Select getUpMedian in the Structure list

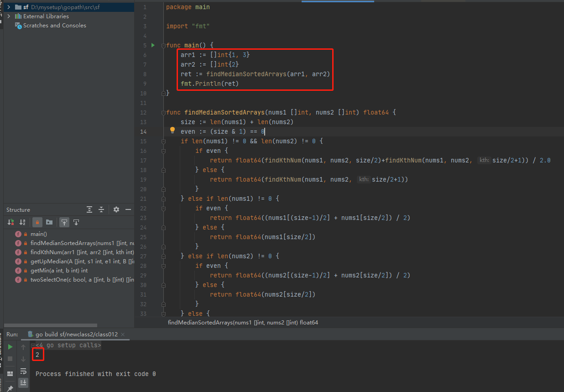[x=82, y=261]
